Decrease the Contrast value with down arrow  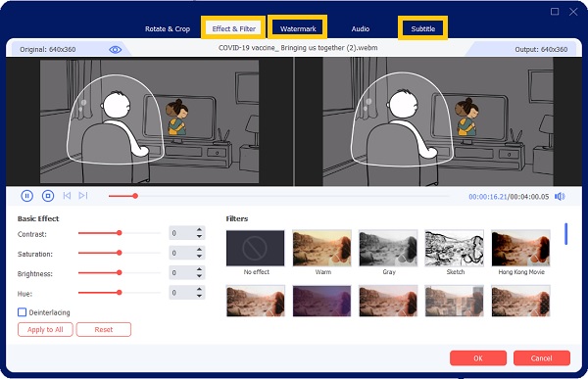point(200,237)
